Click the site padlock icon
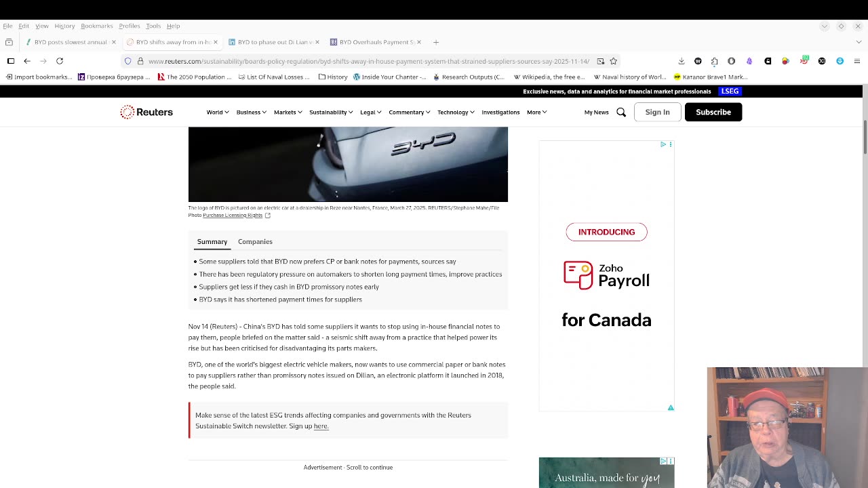This screenshot has width=868, height=488. tap(140, 61)
